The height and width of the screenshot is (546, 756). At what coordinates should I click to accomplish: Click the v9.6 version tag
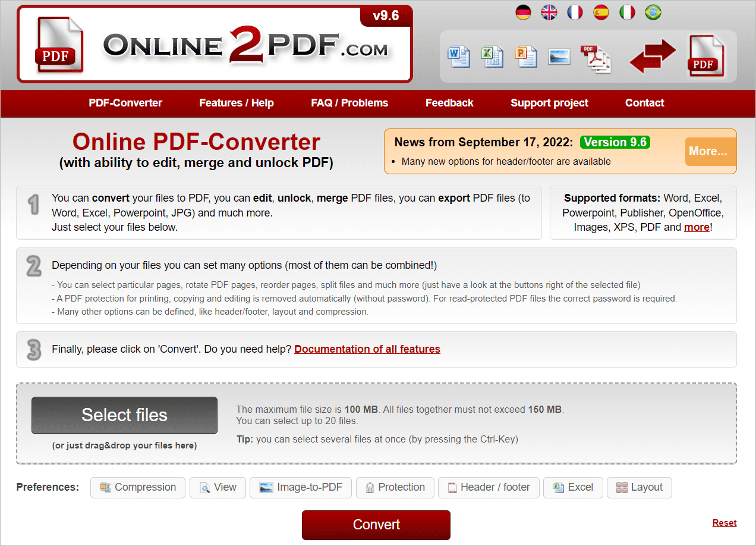point(386,16)
